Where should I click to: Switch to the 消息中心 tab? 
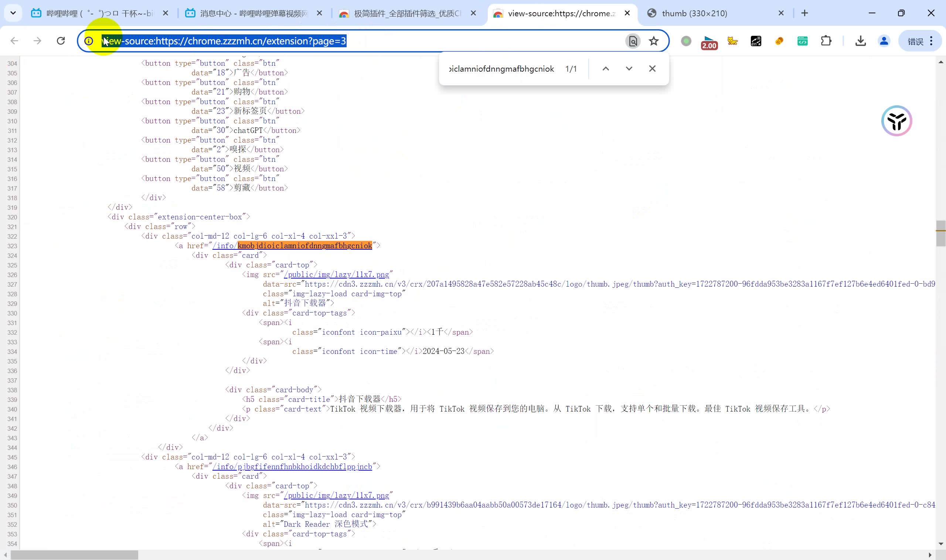[x=253, y=13]
